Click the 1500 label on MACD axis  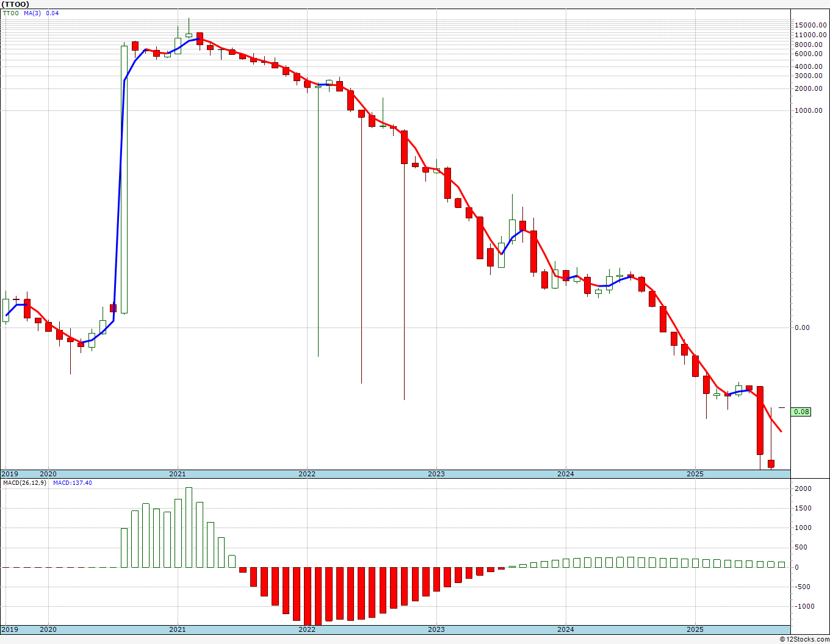(x=803, y=508)
